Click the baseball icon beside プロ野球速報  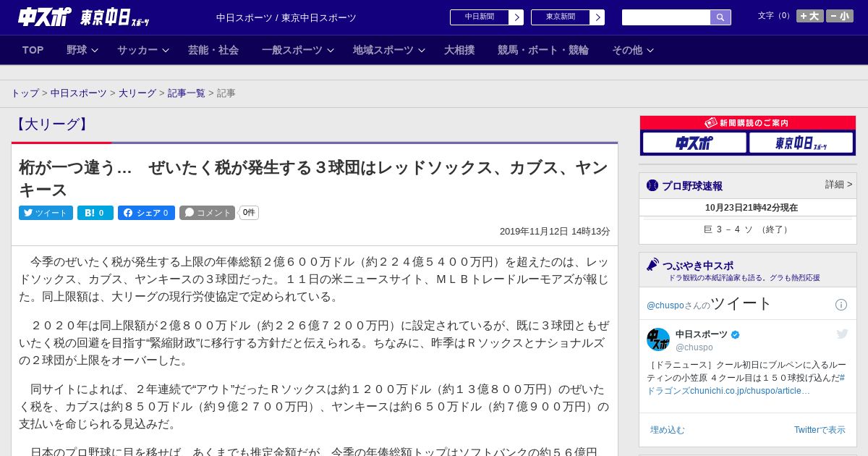tap(652, 185)
